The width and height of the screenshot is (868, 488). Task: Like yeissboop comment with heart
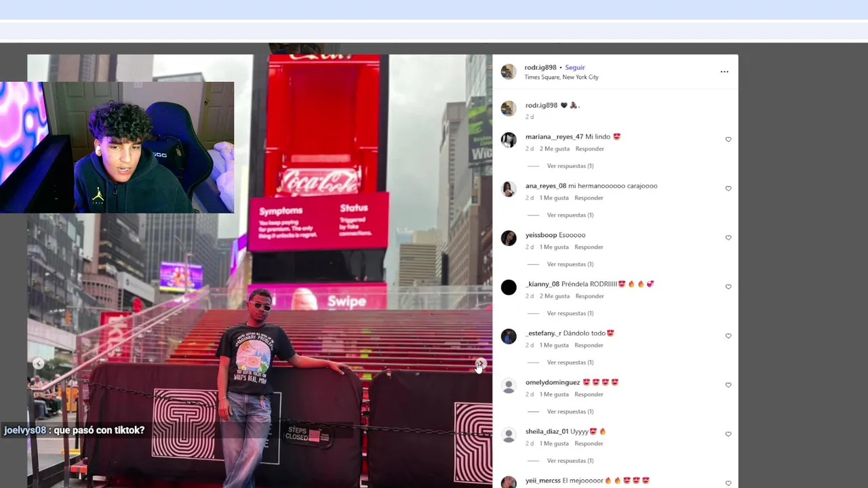728,238
